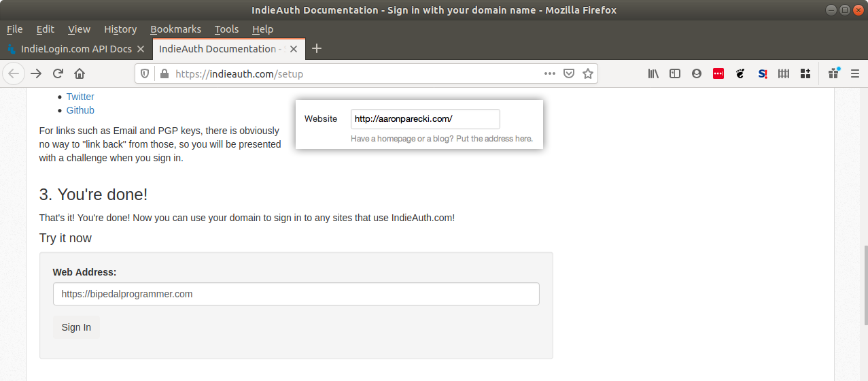Open the View menu
Viewport: 868px width, 381px height.
click(79, 29)
